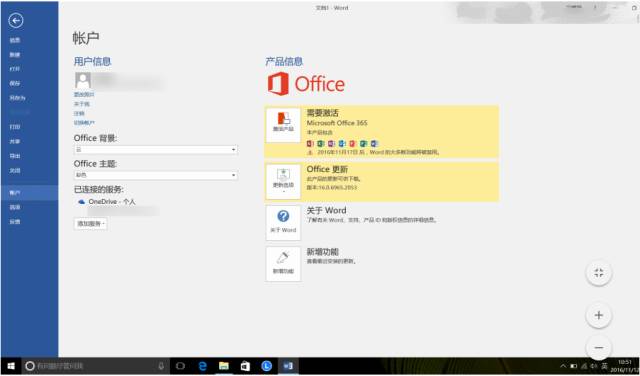Click the user profile avatar picture

83,80
